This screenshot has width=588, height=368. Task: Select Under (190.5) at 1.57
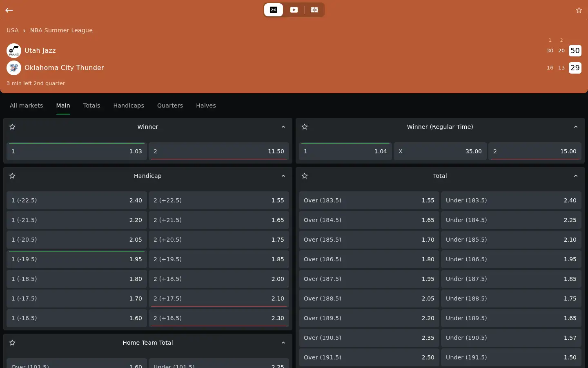(x=511, y=338)
